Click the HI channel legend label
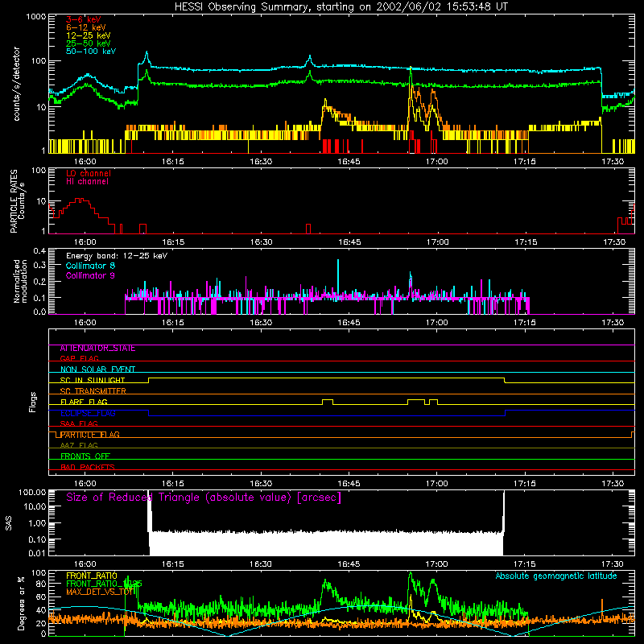 click(87, 181)
